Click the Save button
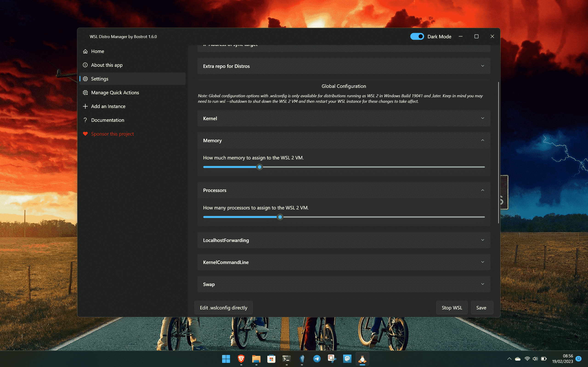Image resolution: width=588 pixels, height=367 pixels. [x=481, y=307]
